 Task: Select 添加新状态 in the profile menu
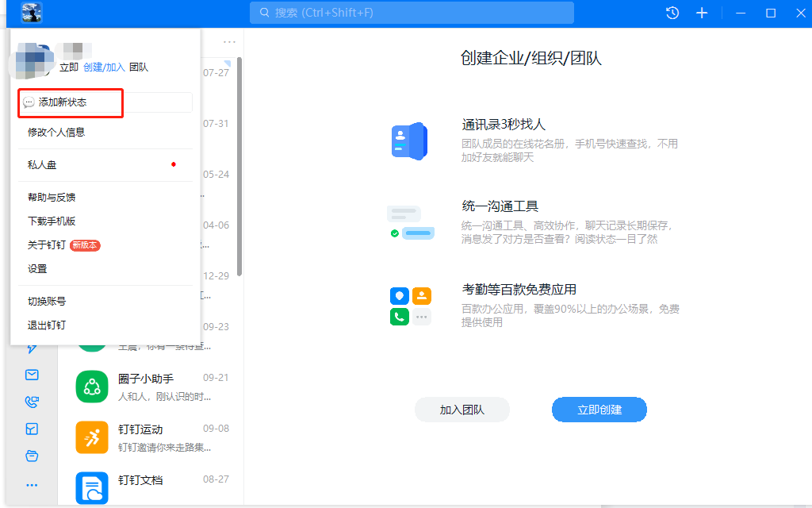[63, 102]
